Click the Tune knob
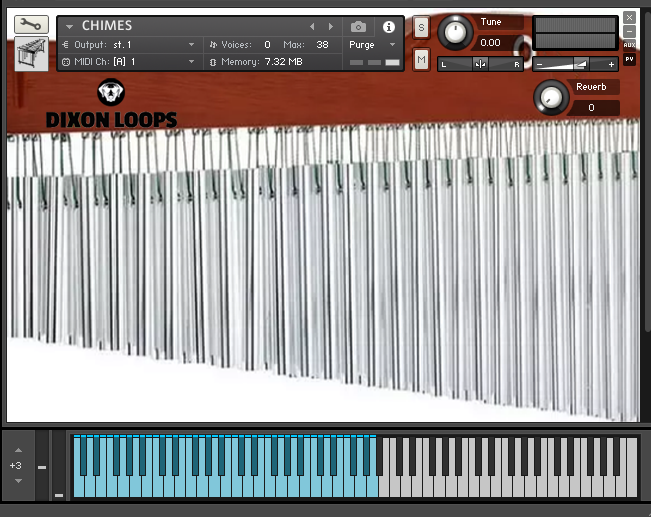This screenshot has width=651, height=517. (x=455, y=33)
